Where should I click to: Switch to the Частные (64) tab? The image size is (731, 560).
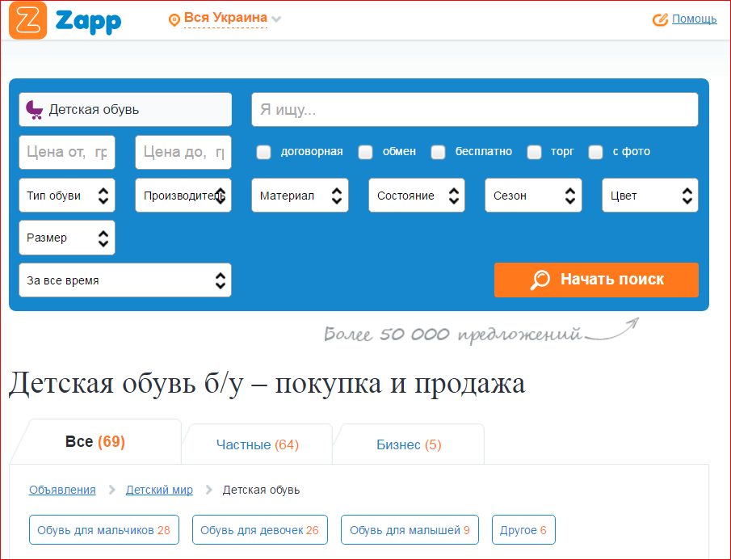[x=258, y=444]
